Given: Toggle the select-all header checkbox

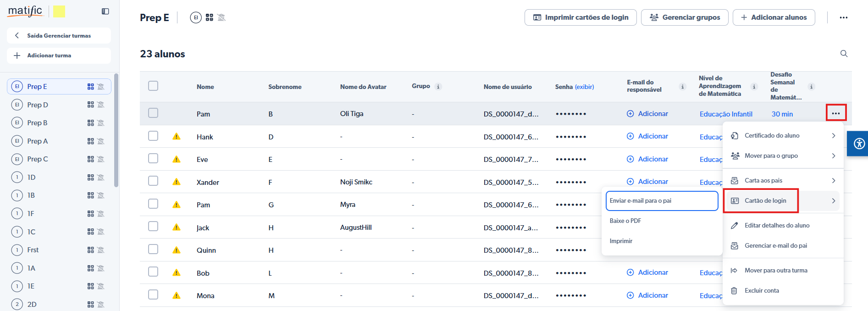Looking at the screenshot, I should (153, 86).
